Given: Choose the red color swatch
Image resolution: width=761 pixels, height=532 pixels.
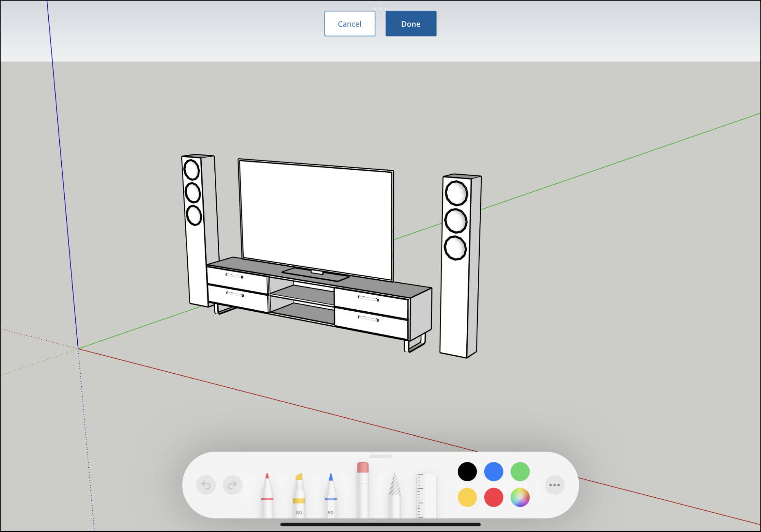Looking at the screenshot, I should (493, 497).
